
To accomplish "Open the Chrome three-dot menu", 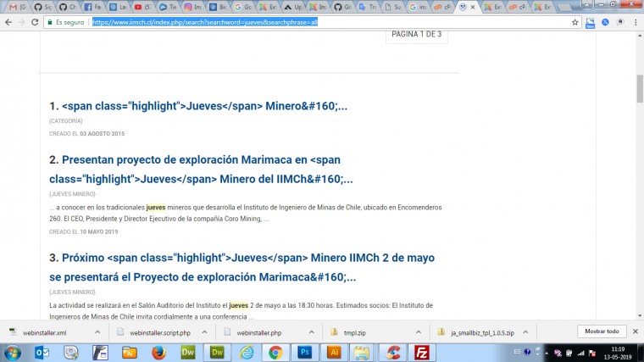I will [636, 22].
